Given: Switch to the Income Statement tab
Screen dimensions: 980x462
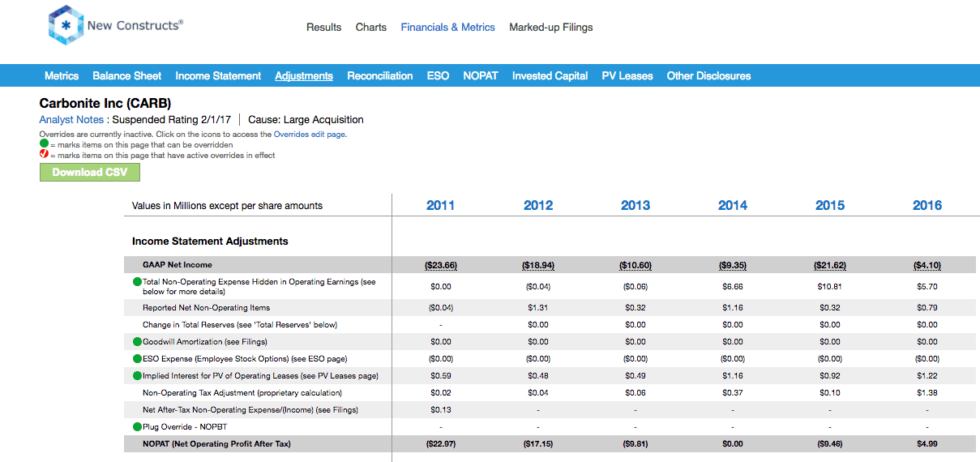Looking at the screenshot, I should coord(218,75).
